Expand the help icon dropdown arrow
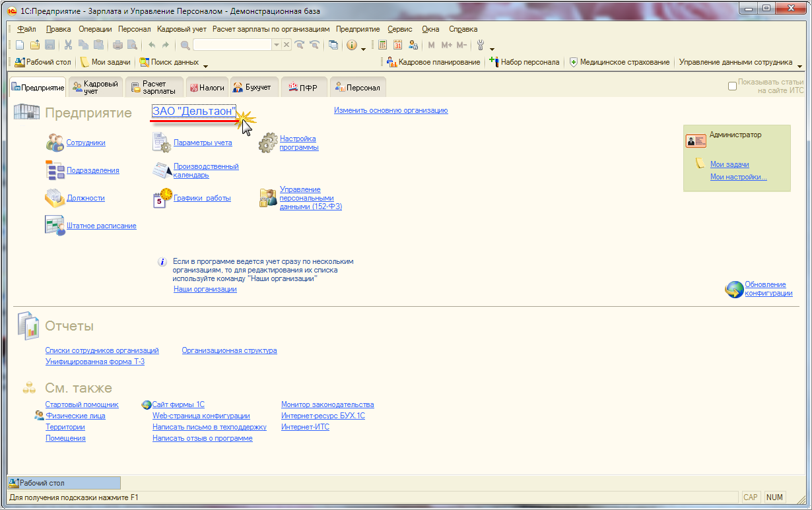The height and width of the screenshot is (510, 812). (x=363, y=49)
